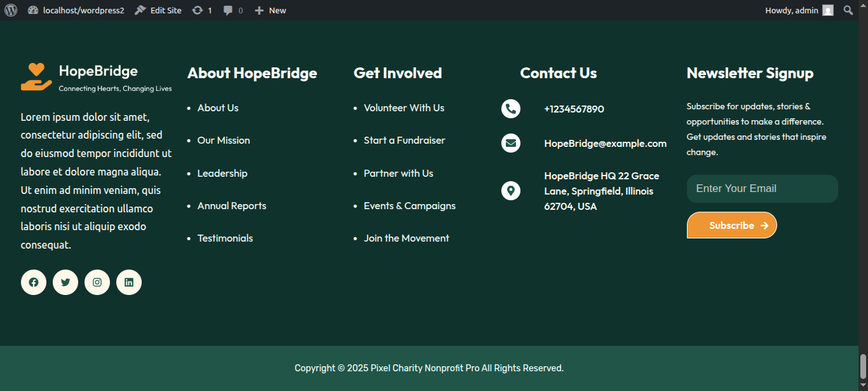This screenshot has width=868, height=391.
Task: Open the LinkedIn social icon
Action: coord(129,282)
